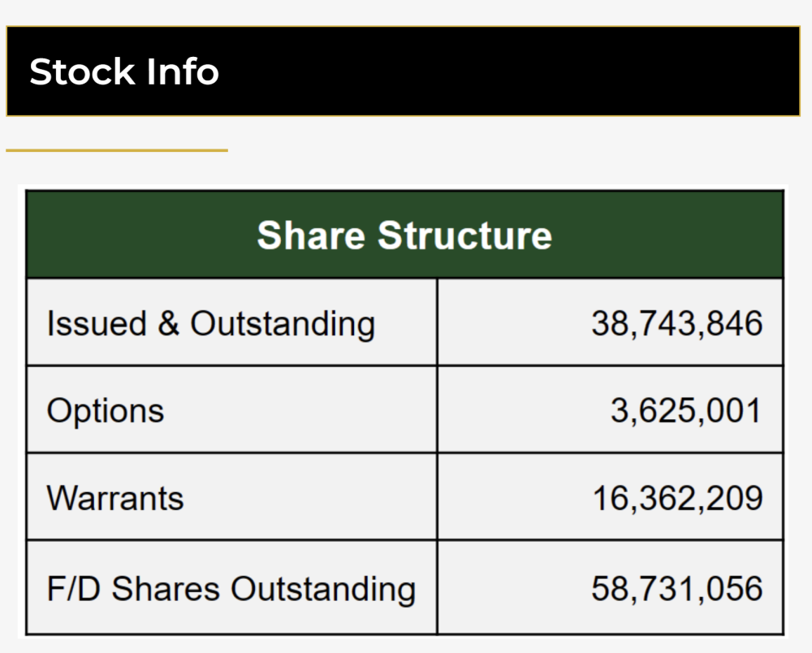Click the 3,625,001 options value
The width and height of the screenshot is (812, 653).
pyautogui.click(x=686, y=411)
